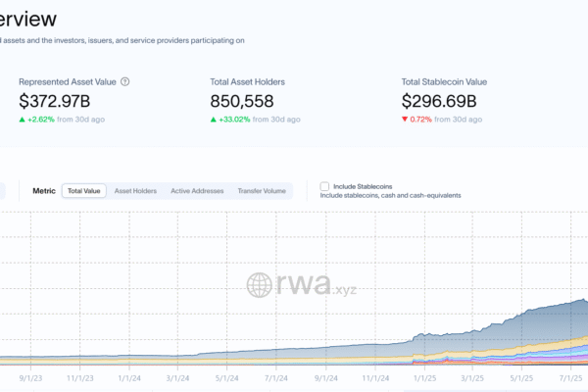Viewport: 588px width, 392px height.
Task: Show the Transfer Volume metric
Action: pos(262,191)
